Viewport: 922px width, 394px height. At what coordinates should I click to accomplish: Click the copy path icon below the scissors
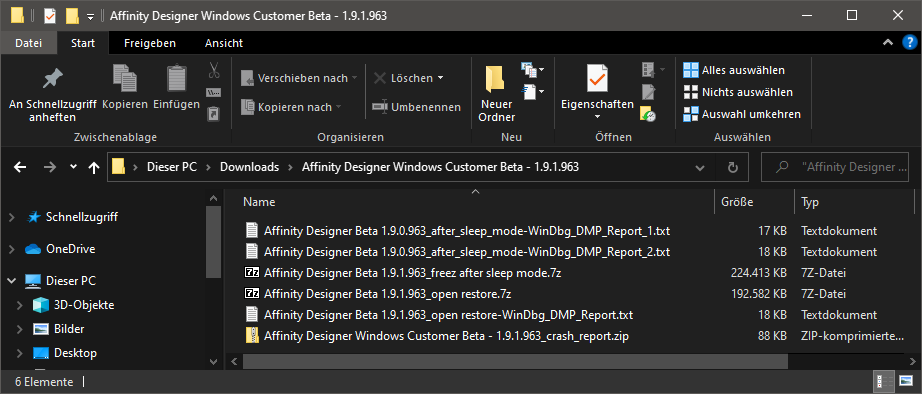point(214,92)
